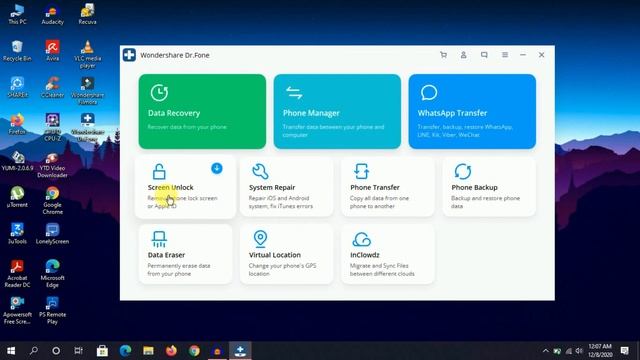Open InClowdz cloud migration tool
The width and height of the screenshot is (640, 360).
(388, 254)
